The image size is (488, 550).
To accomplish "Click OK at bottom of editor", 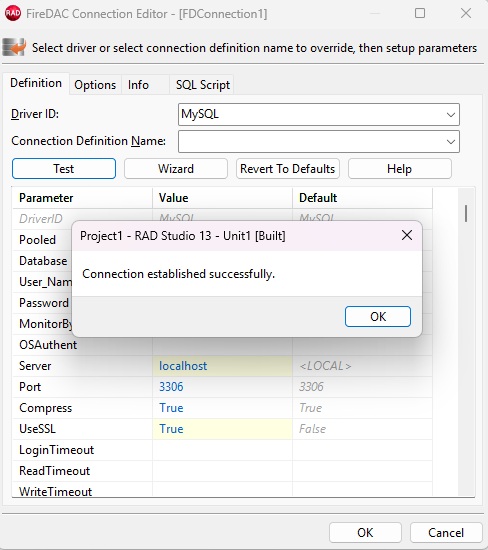I will coord(365,532).
